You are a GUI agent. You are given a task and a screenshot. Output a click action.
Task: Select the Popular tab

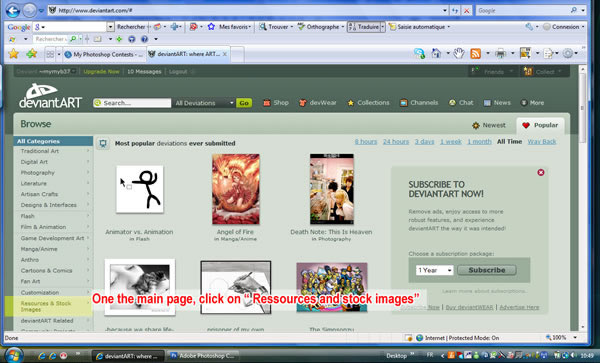(x=540, y=125)
